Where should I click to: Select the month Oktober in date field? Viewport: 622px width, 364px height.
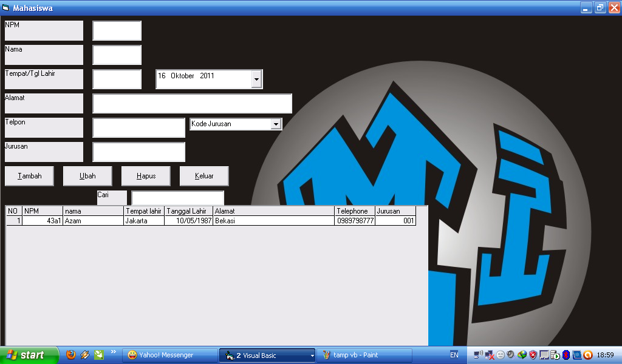coord(182,76)
